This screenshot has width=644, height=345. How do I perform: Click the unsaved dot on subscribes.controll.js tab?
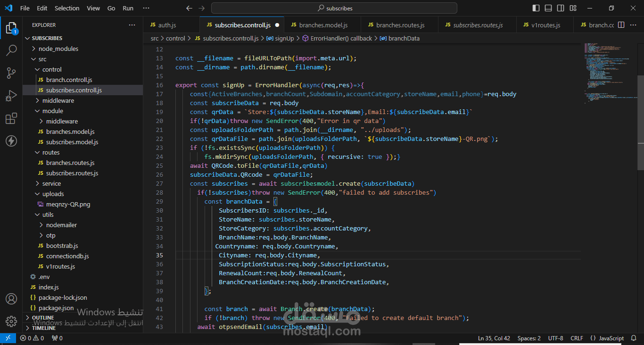tap(277, 25)
